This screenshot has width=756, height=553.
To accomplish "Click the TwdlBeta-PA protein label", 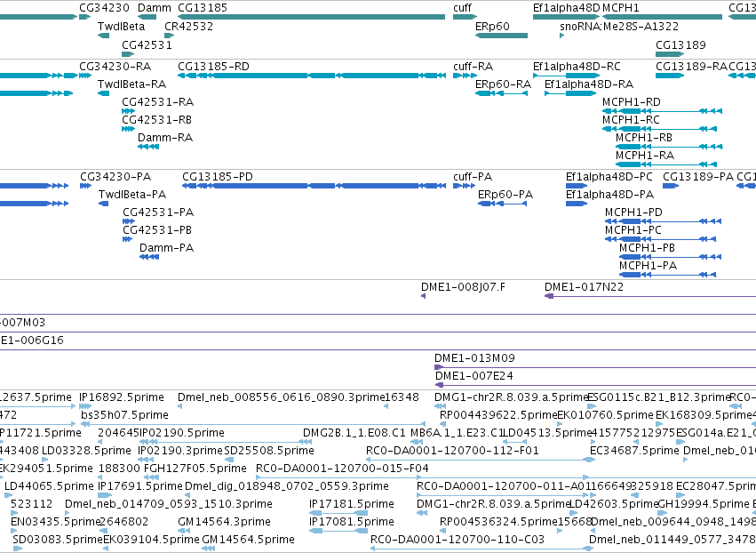I will pos(132,195).
